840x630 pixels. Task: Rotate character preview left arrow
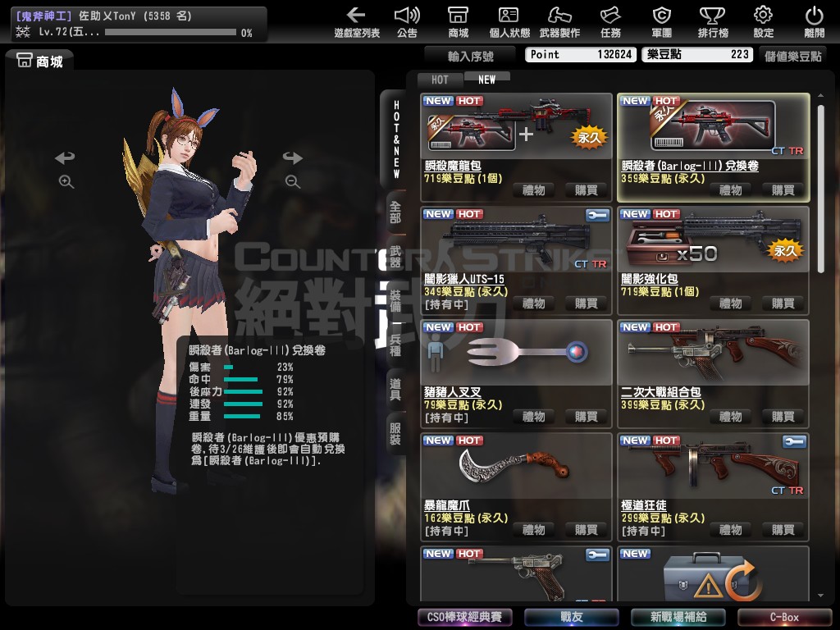click(x=65, y=157)
